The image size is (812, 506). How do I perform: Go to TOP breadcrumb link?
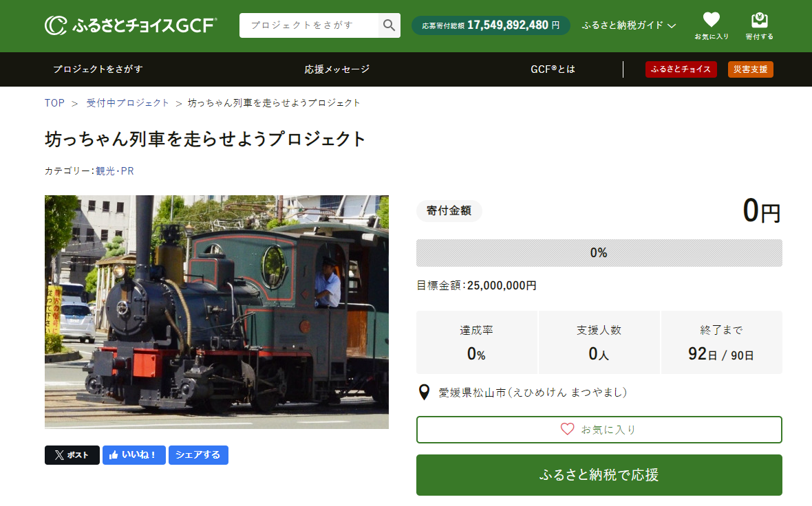tap(54, 103)
